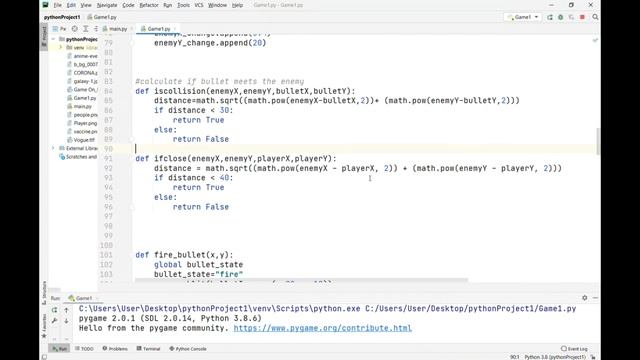Image resolution: width=640 pixels, height=360 pixels.
Task: Open the Refactor menu
Action: point(149,5)
